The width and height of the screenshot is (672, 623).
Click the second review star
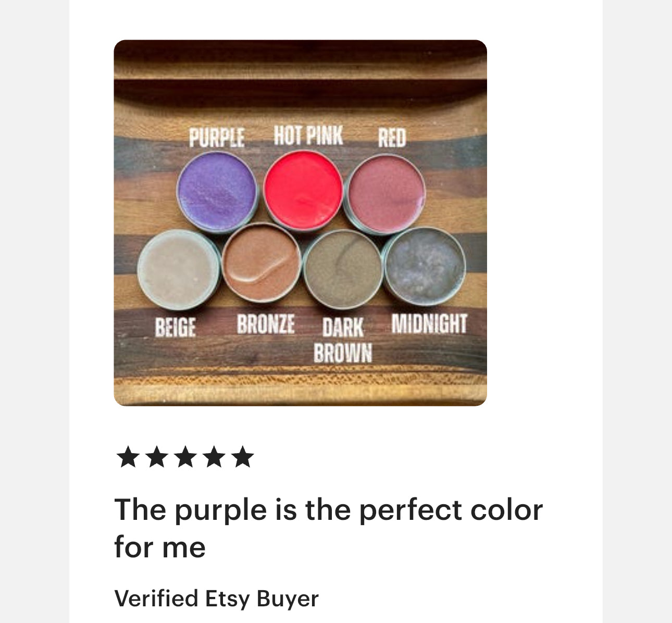click(156, 457)
